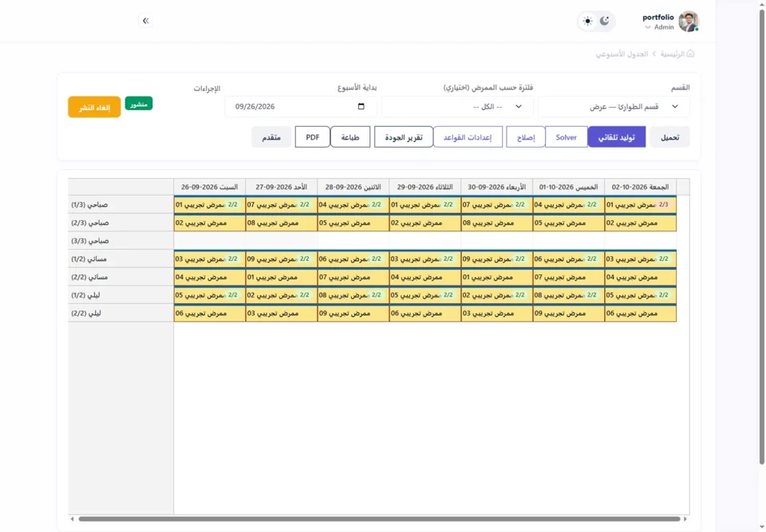Click the إصلاح repair button
Screen dimensions: 766x532
click(x=526, y=136)
